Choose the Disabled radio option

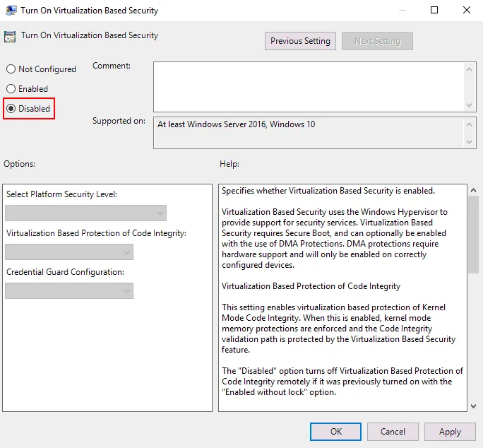[x=11, y=109]
